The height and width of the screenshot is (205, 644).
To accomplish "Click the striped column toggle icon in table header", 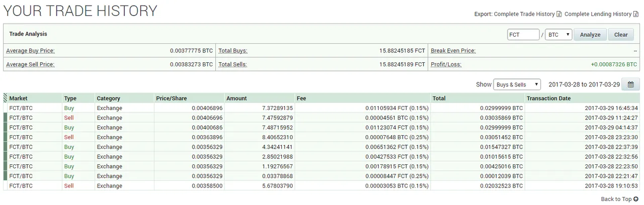I will point(6,98).
